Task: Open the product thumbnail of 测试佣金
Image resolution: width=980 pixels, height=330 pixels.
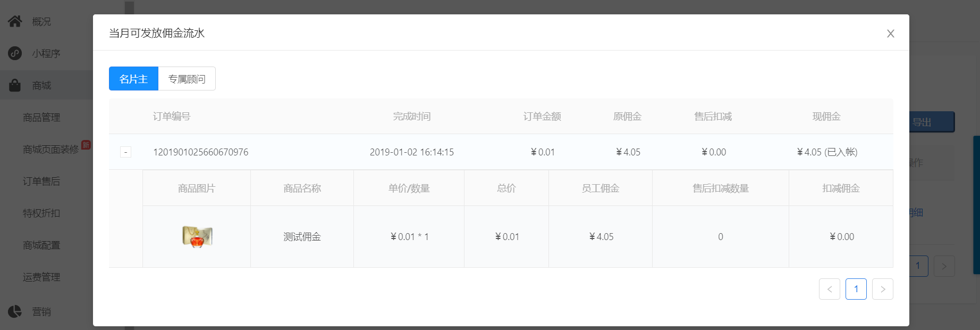Action: 197,236
